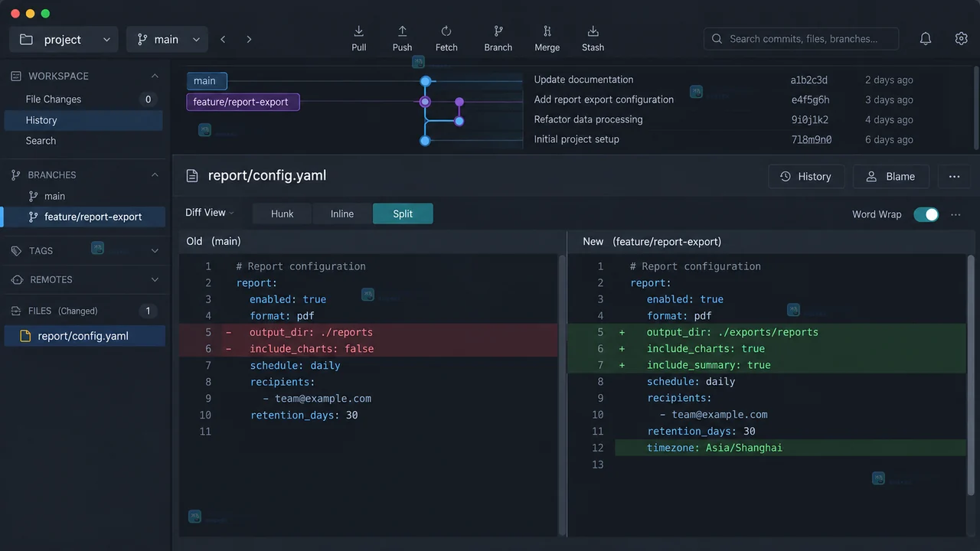Click the document icon beside report/config.yaml title
This screenshot has width=980, height=551.
[192, 176]
